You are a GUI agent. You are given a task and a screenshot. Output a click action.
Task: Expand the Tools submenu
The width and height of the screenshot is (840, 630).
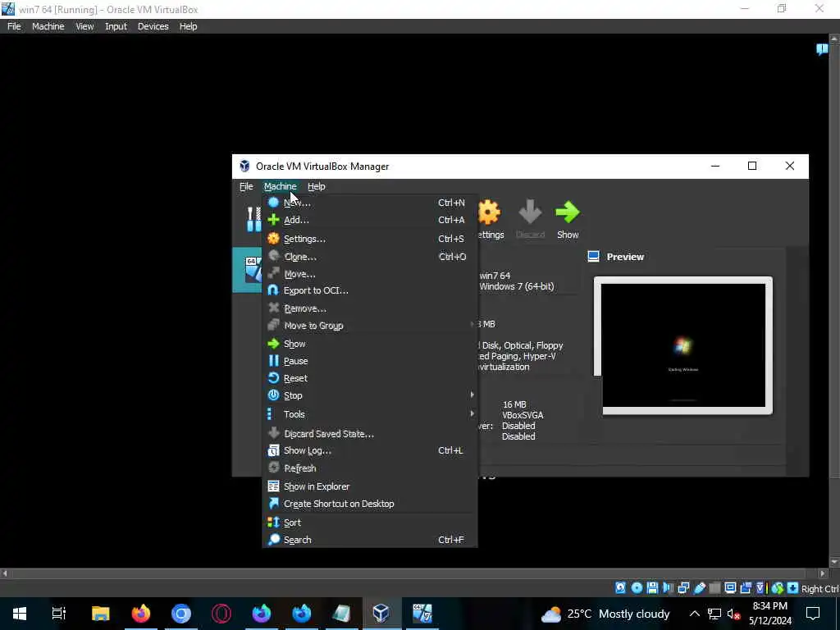[x=370, y=414]
